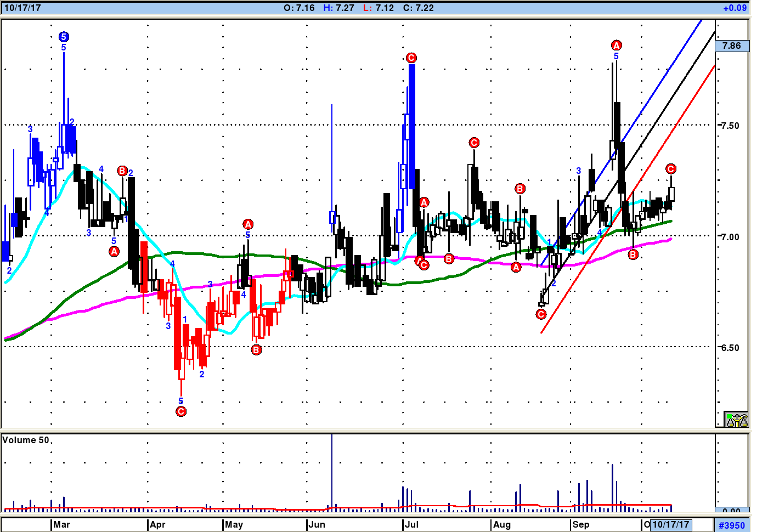Click the Volume 50 panel label
Viewport: 768px width, 532px height.
coord(26,440)
